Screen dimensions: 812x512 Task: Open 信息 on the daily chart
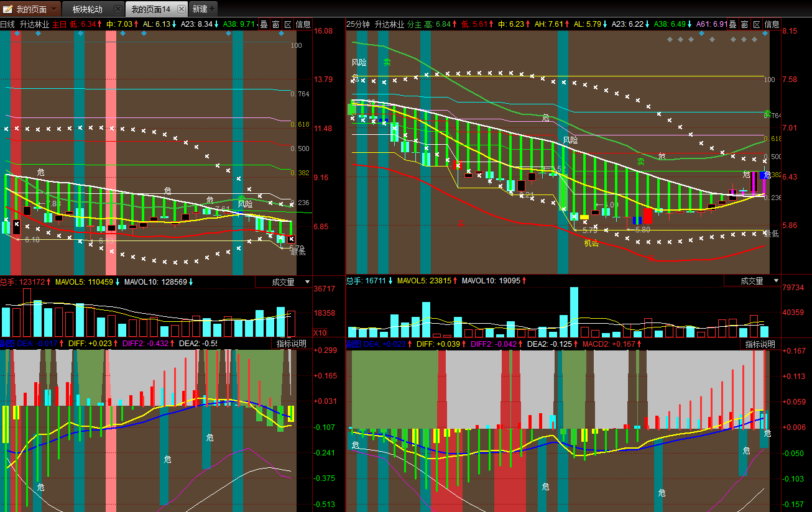tap(303, 24)
